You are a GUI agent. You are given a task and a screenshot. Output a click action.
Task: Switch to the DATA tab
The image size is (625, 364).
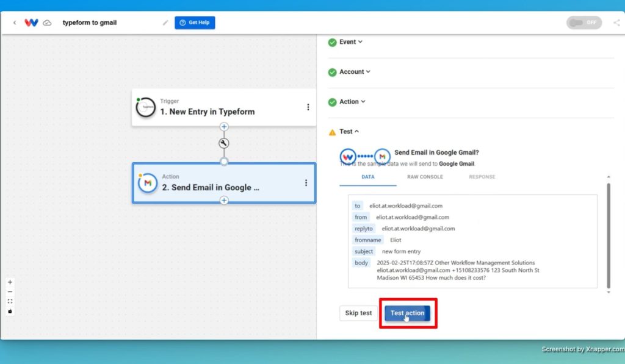[x=368, y=177]
